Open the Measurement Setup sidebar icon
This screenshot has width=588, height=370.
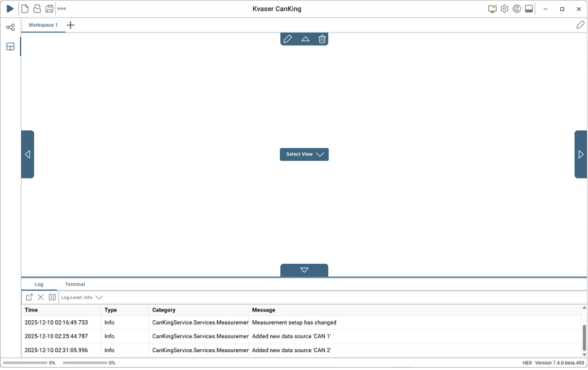pyautogui.click(x=10, y=27)
